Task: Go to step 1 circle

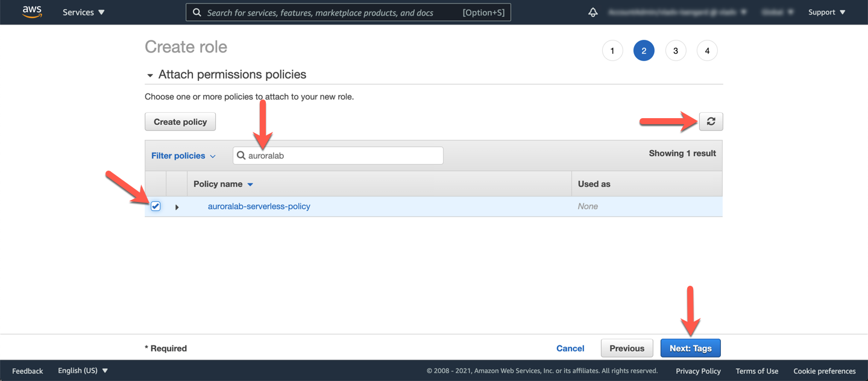Action: coord(612,51)
